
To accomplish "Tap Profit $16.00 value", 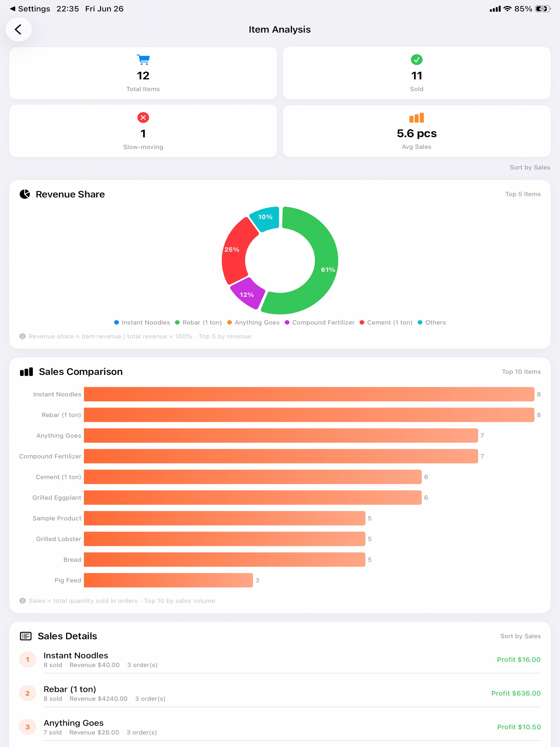I will pyautogui.click(x=518, y=660).
